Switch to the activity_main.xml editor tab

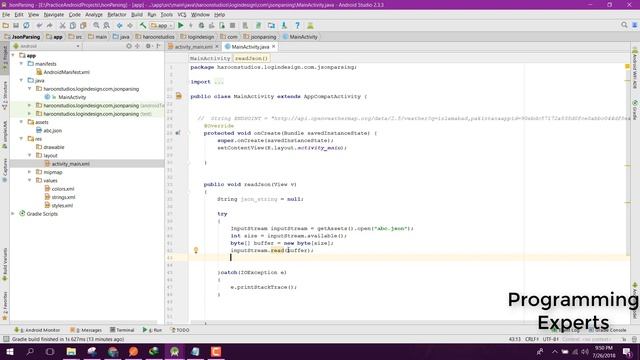tap(193, 47)
